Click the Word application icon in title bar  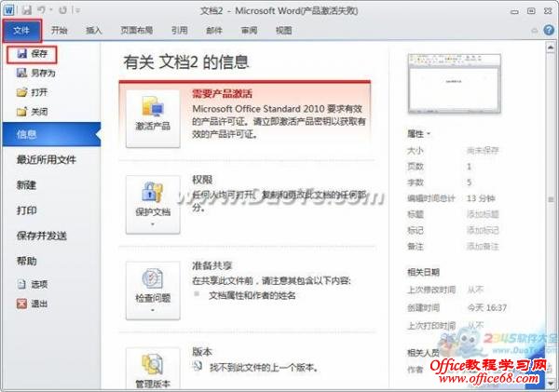8,10
